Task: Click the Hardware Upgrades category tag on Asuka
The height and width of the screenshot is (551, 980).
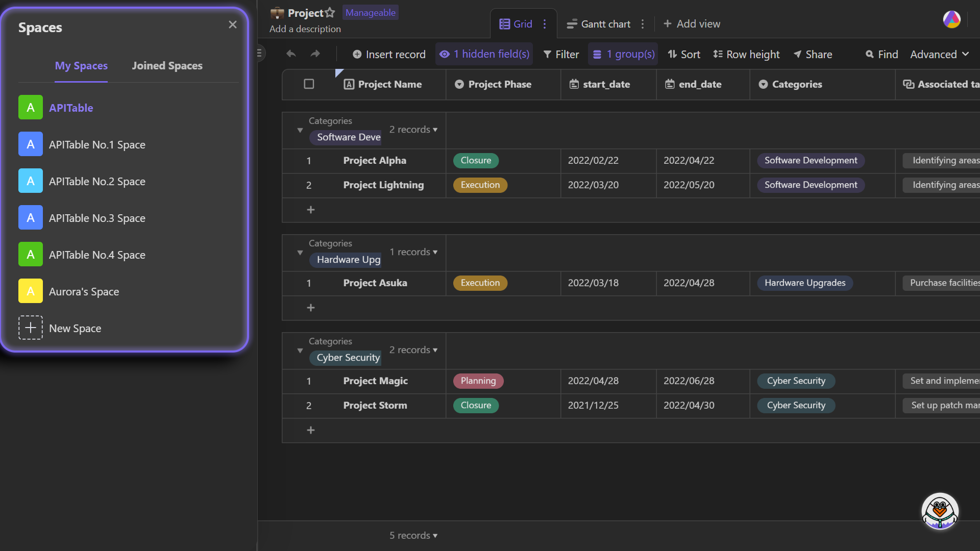Action: coord(805,283)
